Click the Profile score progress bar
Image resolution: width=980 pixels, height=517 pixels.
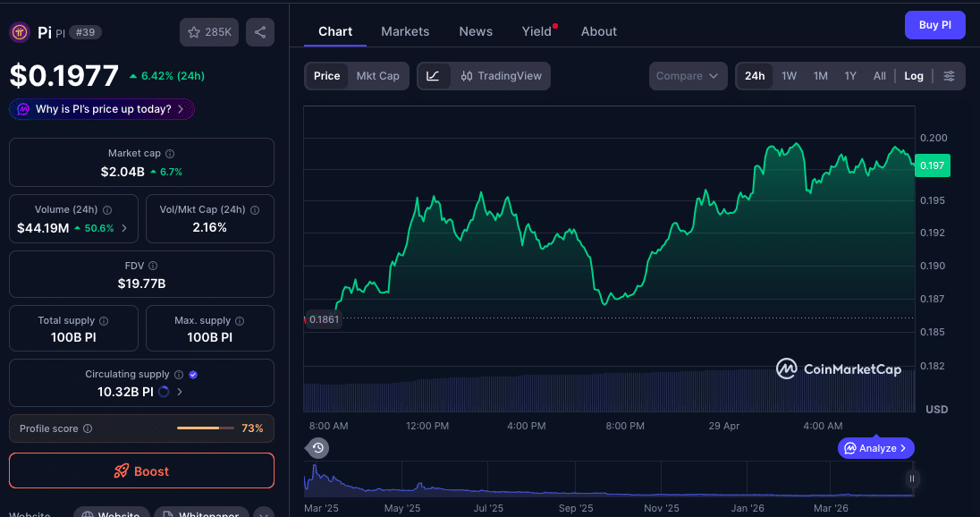pos(206,428)
